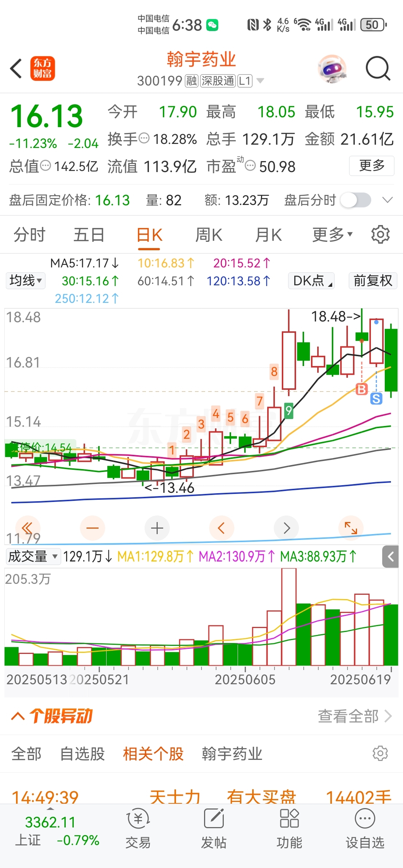Switch to 周K tab
This screenshot has height=868, width=403.
(x=209, y=235)
